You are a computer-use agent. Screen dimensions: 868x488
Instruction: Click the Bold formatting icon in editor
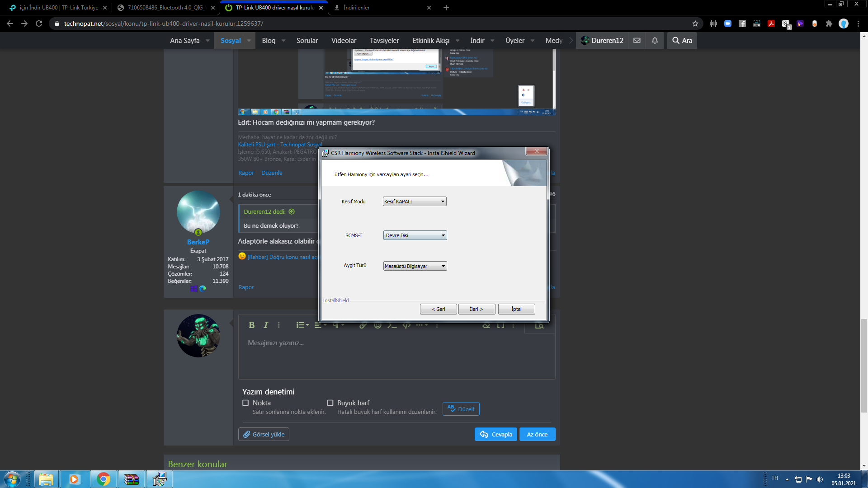coord(252,325)
